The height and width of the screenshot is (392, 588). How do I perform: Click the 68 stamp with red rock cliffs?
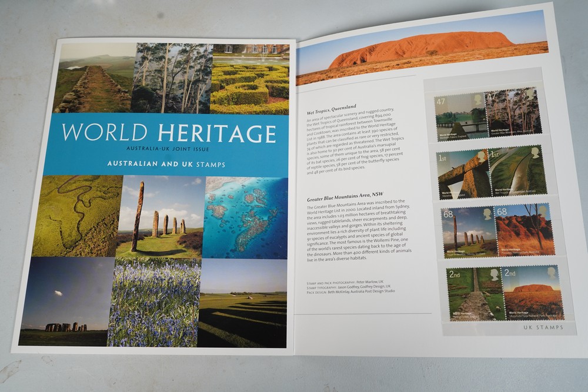click(524, 230)
